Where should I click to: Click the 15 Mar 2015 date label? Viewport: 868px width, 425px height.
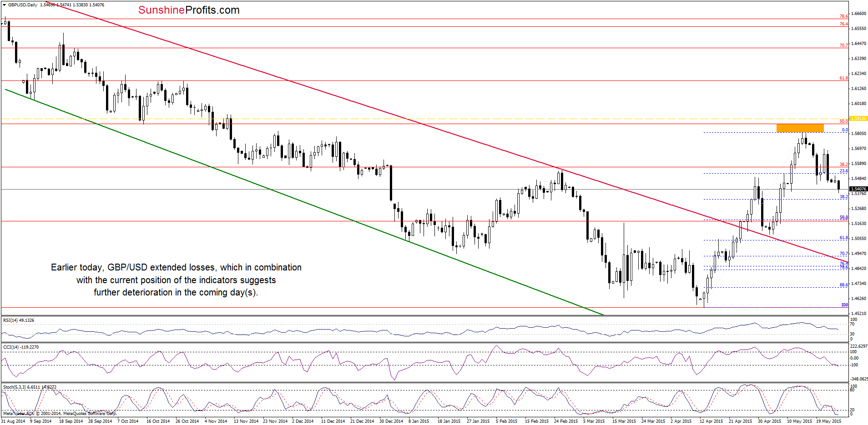[624, 421]
